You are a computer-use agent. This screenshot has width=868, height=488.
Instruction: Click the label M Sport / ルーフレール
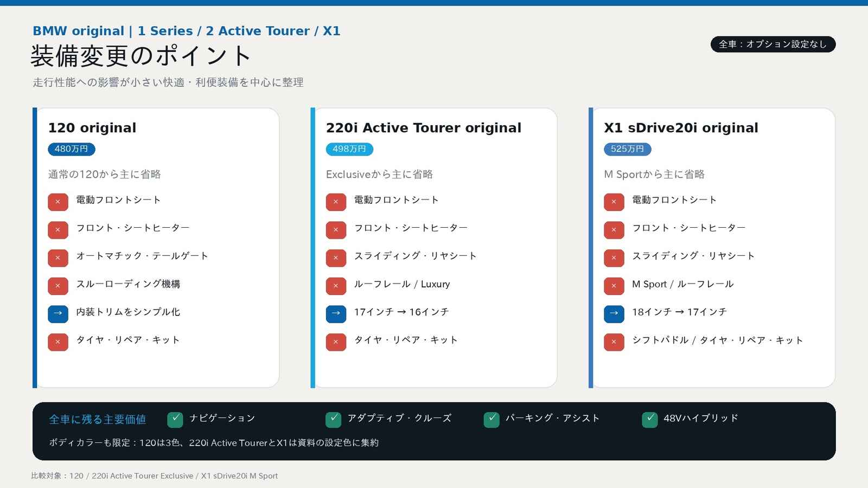point(683,284)
